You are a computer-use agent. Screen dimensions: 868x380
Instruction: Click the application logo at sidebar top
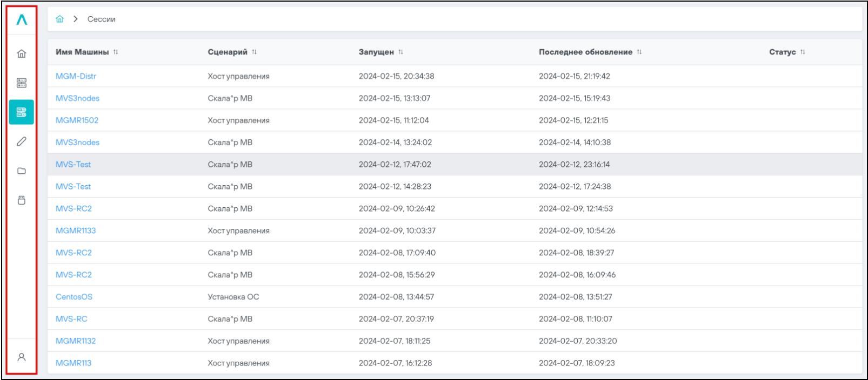(22, 20)
